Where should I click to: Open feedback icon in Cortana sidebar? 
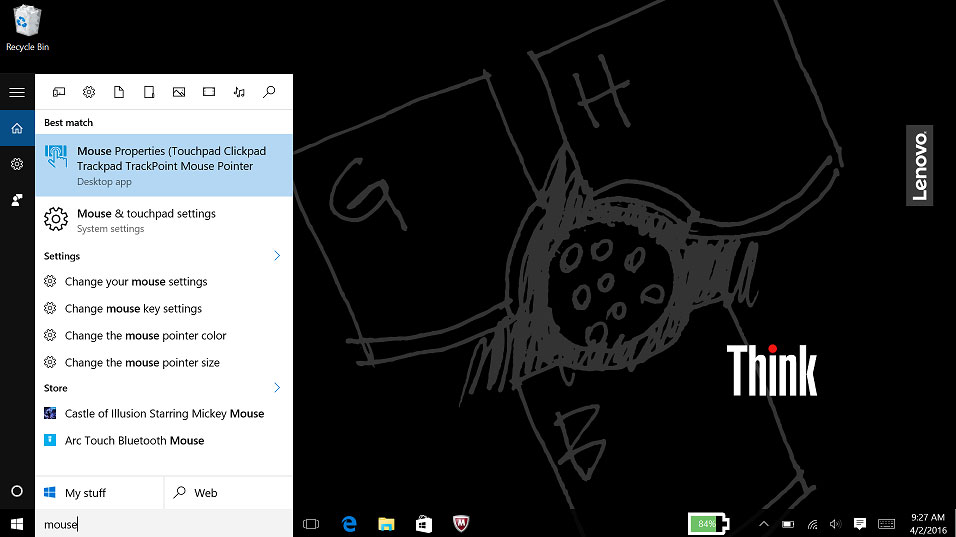pos(17,200)
